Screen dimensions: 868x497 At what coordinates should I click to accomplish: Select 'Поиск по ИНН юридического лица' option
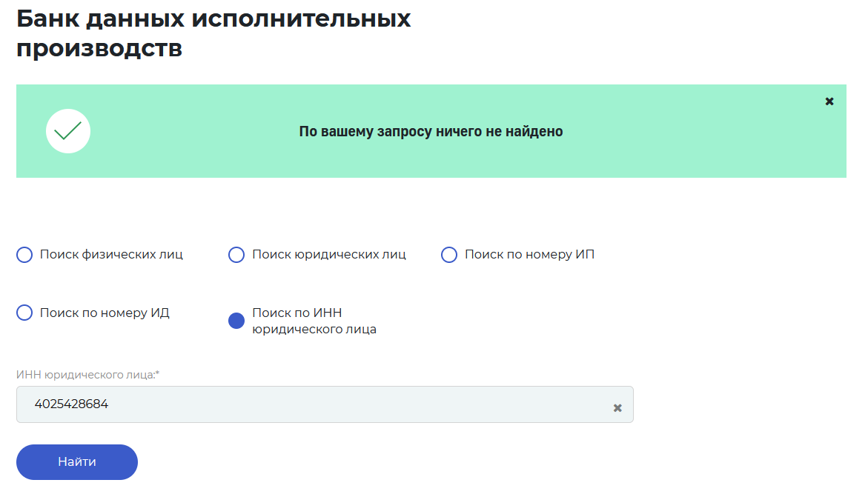tap(236, 320)
